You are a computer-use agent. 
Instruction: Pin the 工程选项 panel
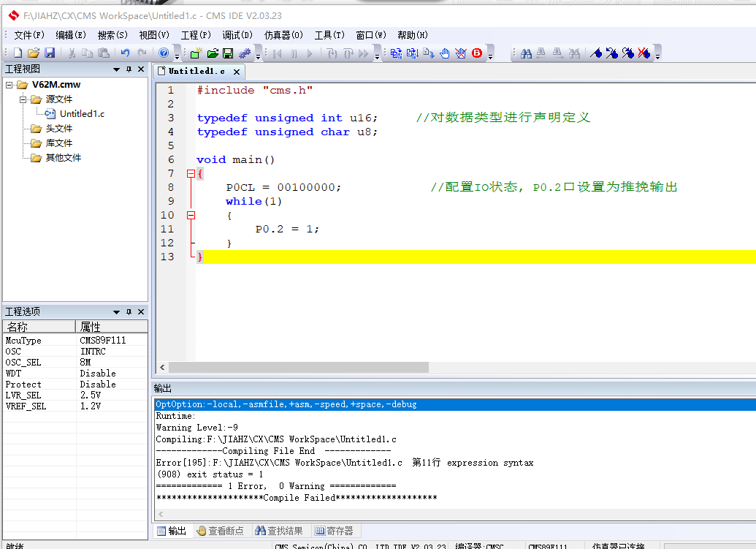[129, 311]
